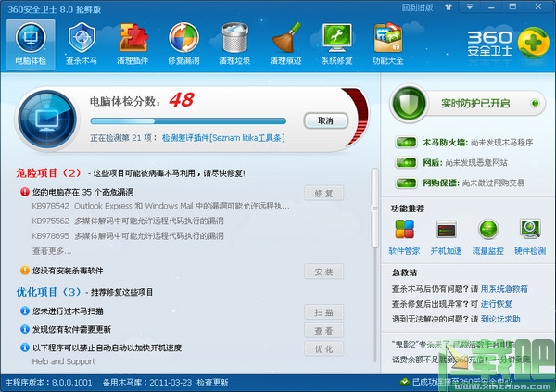The width and height of the screenshot is (556, 392).
Task: Click the scan progress bar
Action: coord(188,121)
